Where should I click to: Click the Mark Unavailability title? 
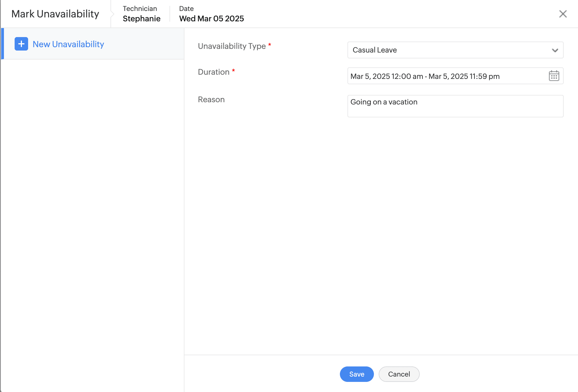pyautogui.click(x=55, y=14)
